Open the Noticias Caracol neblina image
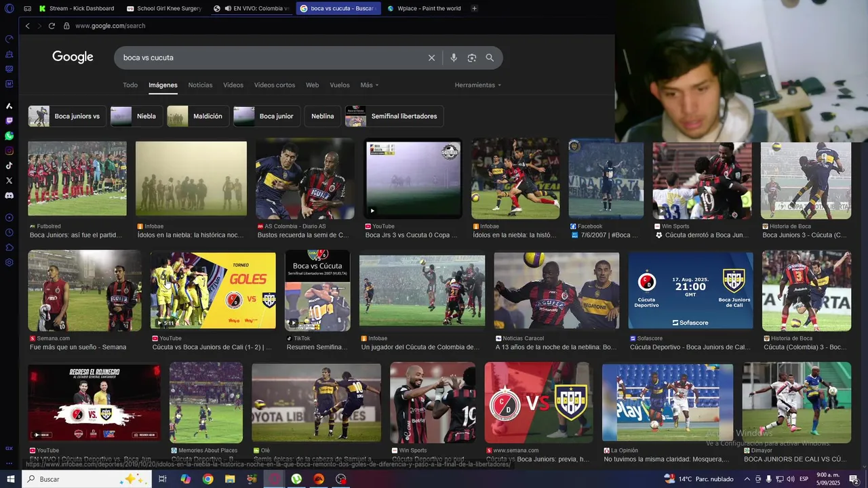Screen dimensions: 868x488 (556, 291)
